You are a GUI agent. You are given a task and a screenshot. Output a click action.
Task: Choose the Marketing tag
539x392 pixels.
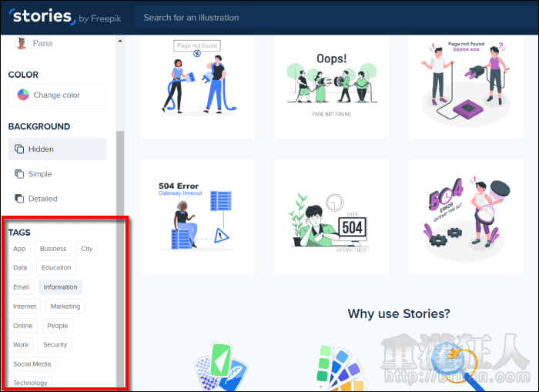point(65,307)
